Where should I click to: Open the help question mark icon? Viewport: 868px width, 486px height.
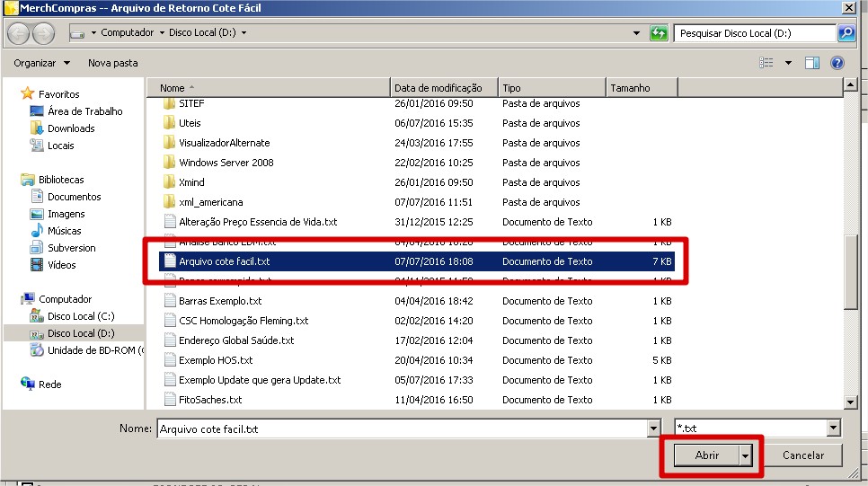837,63
